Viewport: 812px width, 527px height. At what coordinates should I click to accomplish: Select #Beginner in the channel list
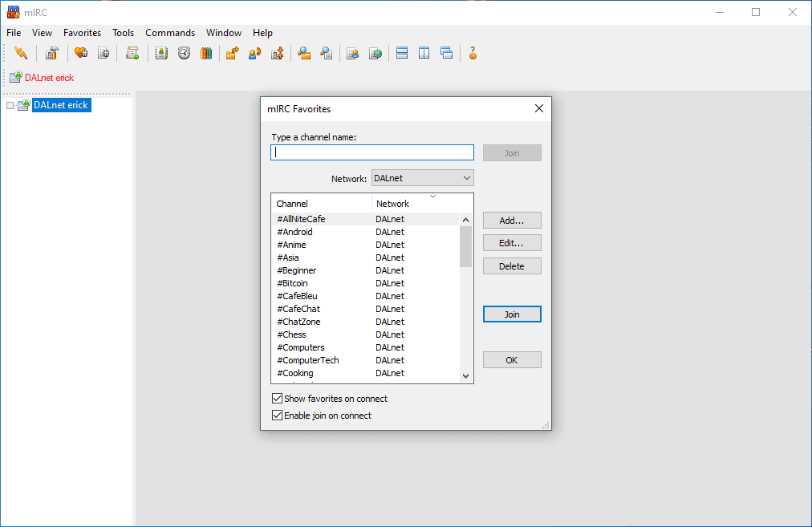coord(366,270)
